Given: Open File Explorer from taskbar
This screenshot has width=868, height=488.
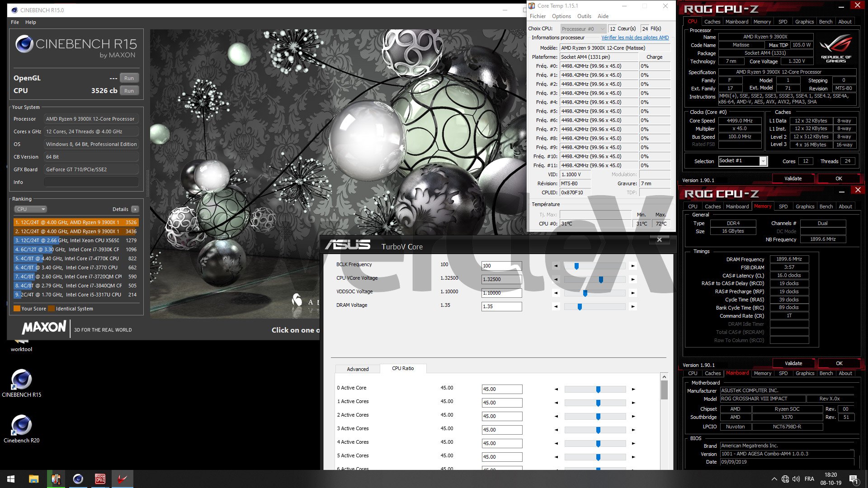Looking at the screenshot, I should click(33, 479).
